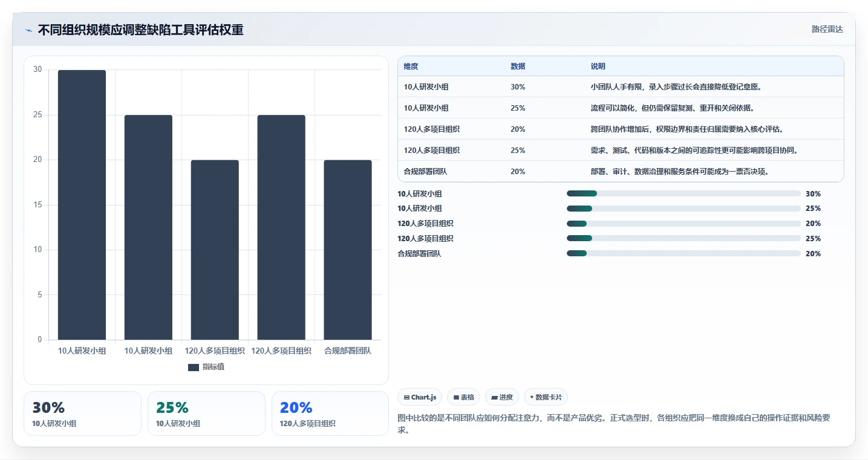Image resolution: width=868 pixels, height=460 pixels.
Task: Click the 说明 column header
Action: pos(598,66)
